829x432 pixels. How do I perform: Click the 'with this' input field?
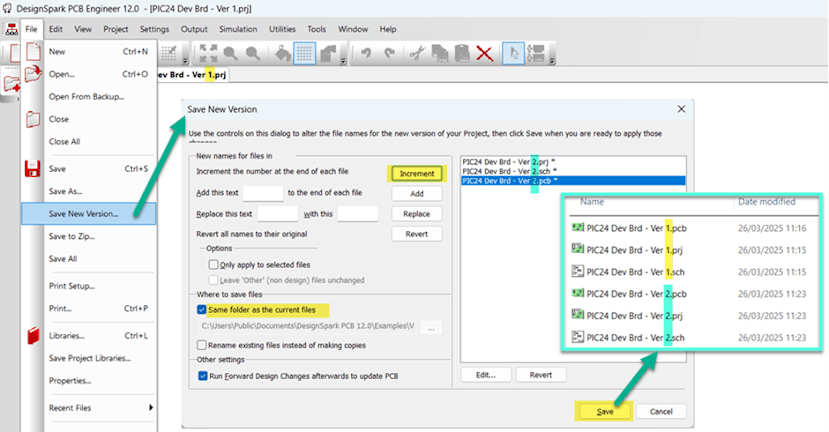point(357,214)
